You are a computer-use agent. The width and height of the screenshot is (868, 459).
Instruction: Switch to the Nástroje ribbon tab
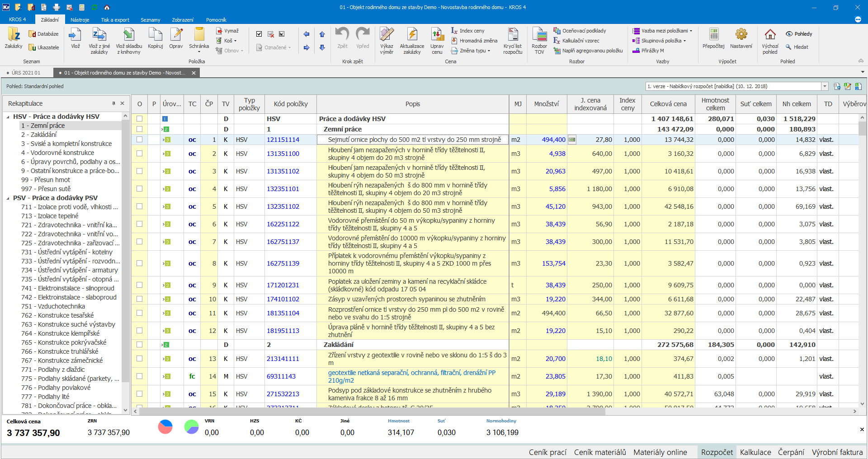80,20
